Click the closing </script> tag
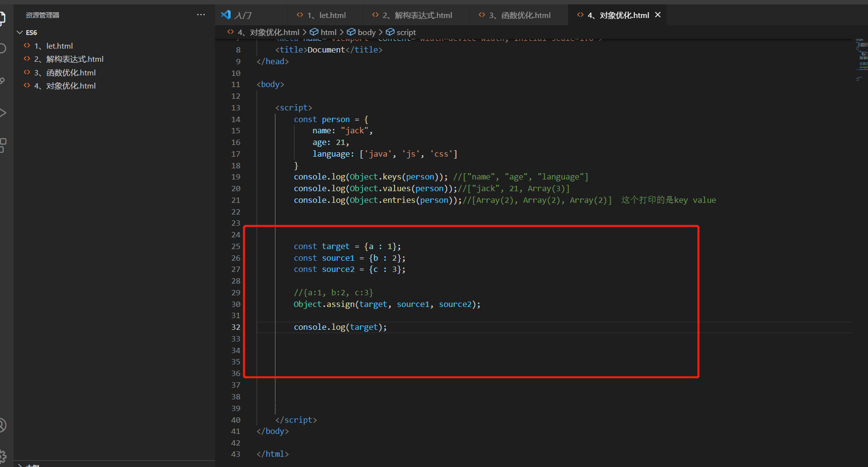Screen dimensions: 868x467 (x=296, y=420)
